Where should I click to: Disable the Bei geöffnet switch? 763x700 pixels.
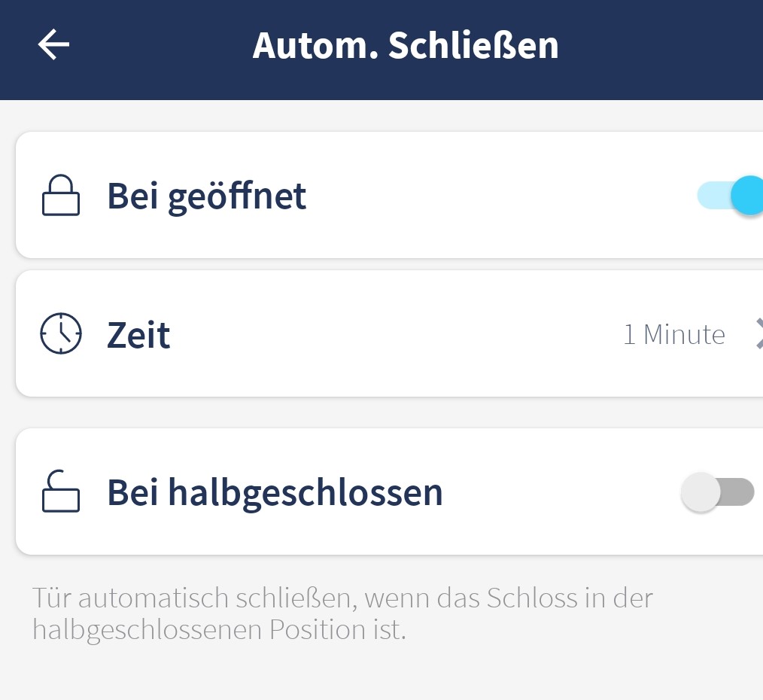tap(730, 195)
